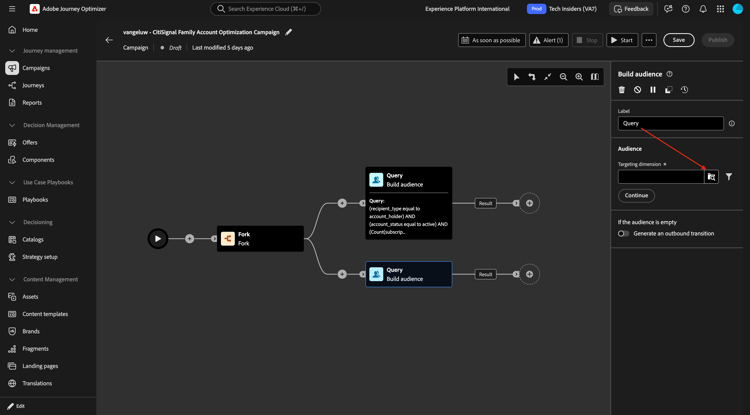Open the hamburger navigation menu
The image size is (750, 415).
pos(12,9)
